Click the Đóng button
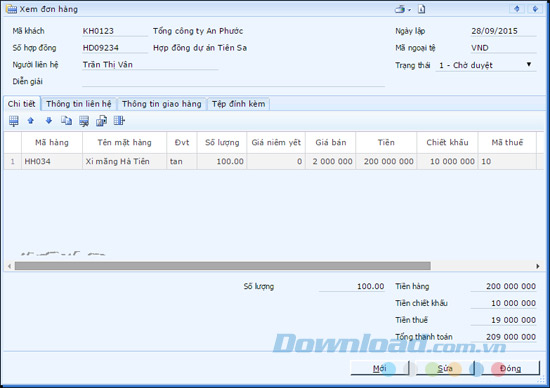The width and height of the screenshot is (550, 388). point(510,368)
